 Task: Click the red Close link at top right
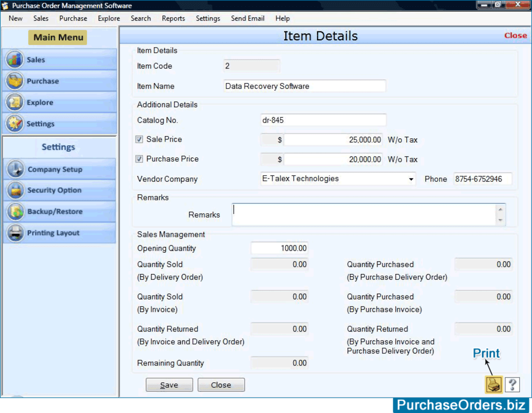click(515, 36)
